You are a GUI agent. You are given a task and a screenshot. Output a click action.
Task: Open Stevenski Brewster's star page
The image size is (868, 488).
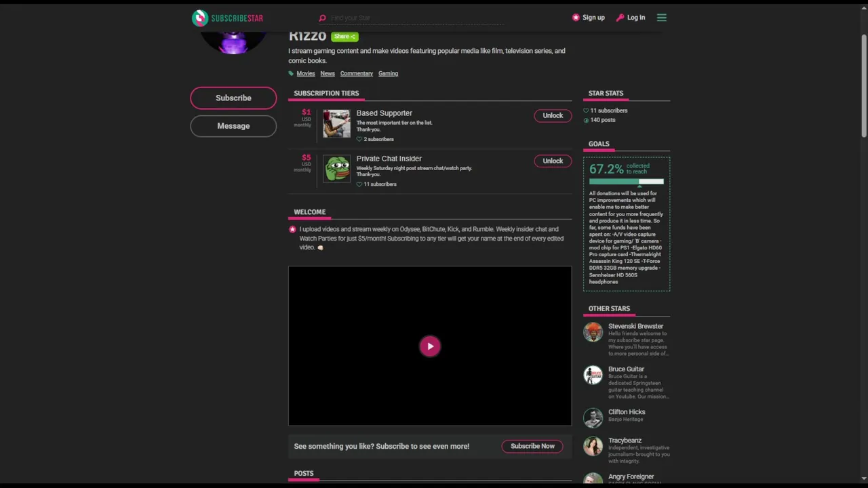tap(635, 326)
